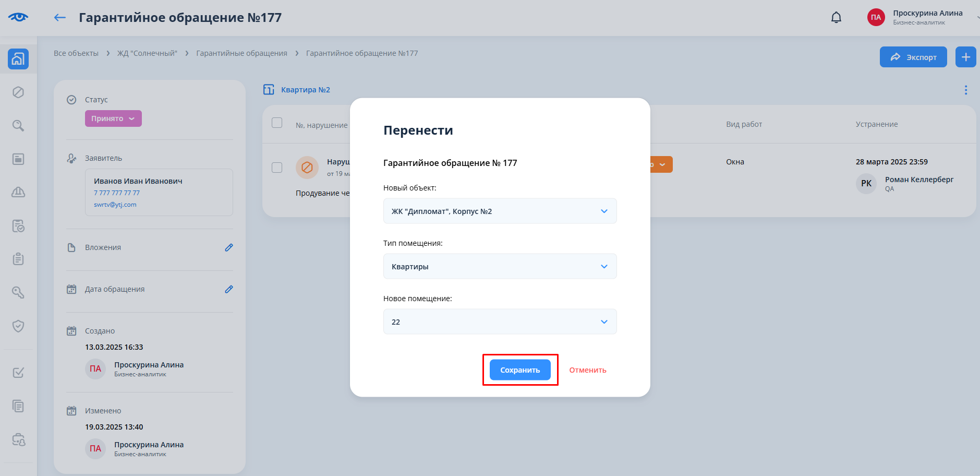Check the violation row checkbox
980x476 pixels.
[277, 168]
